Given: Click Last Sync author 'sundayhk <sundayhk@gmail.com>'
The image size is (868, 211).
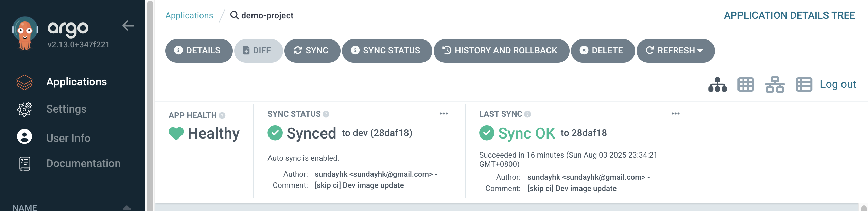Looking at the screenshot, I should (x=586, y=177).
